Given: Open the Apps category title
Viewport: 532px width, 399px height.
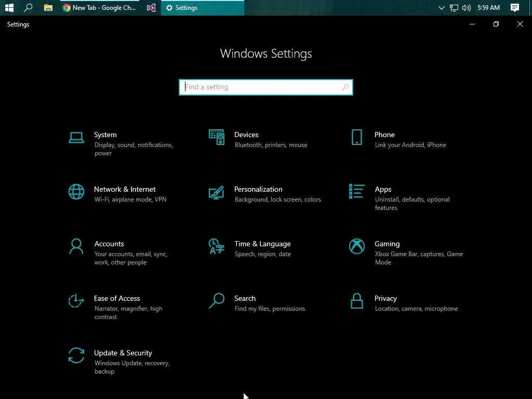Looking at the screenshot, I should (383, 189).
